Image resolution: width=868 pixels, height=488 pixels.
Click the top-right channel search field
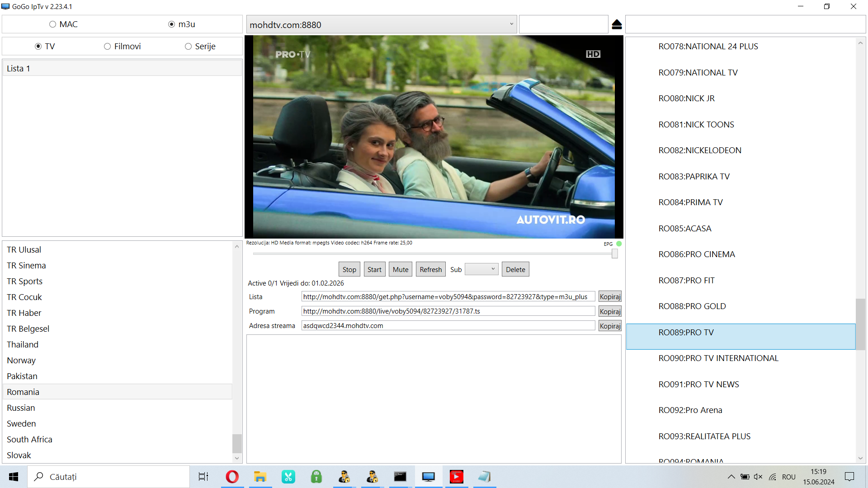pos(745,24)
